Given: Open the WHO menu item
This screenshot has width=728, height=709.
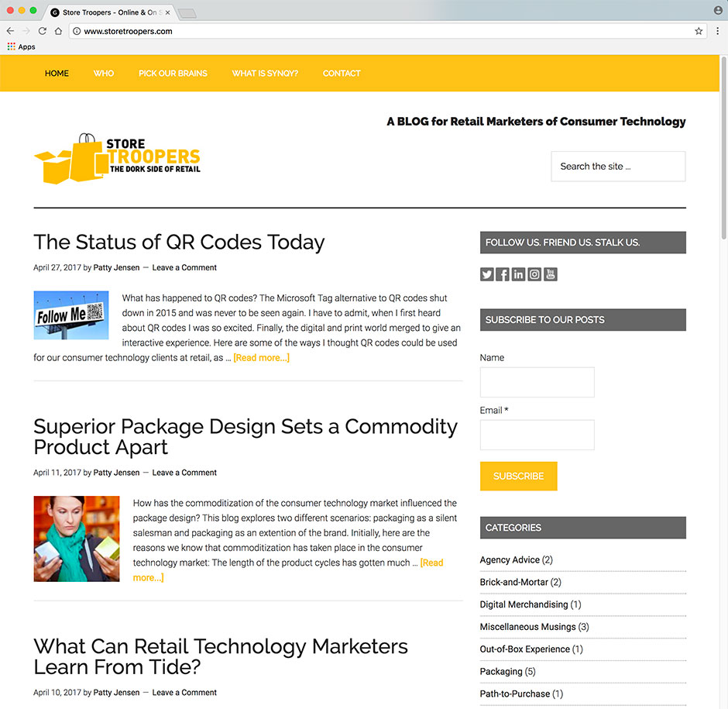Looking at the screenshot, I should 104,74.
